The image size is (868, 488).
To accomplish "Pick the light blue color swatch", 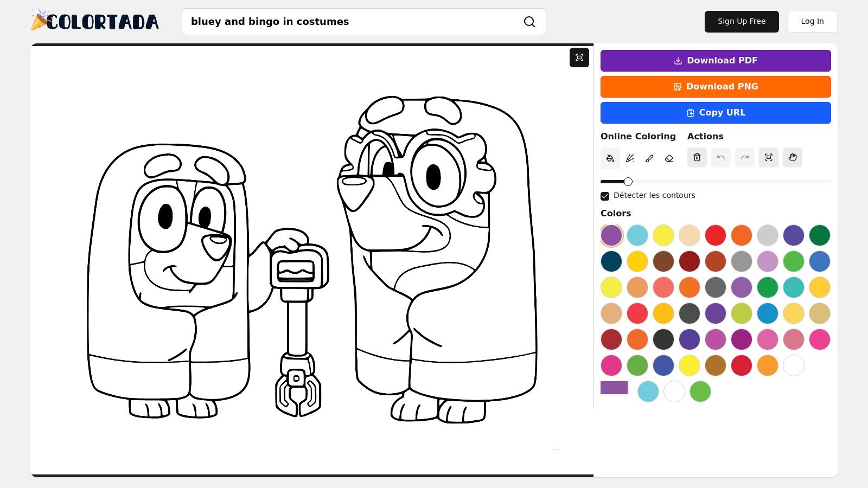I will pyautogui.click(x=637, y=235).
